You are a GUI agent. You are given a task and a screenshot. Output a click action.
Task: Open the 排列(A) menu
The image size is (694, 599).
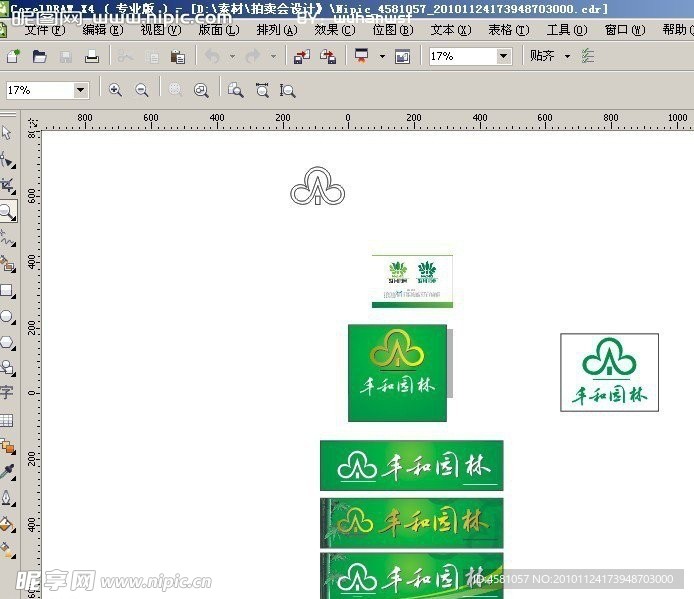(x=277, y=30)
